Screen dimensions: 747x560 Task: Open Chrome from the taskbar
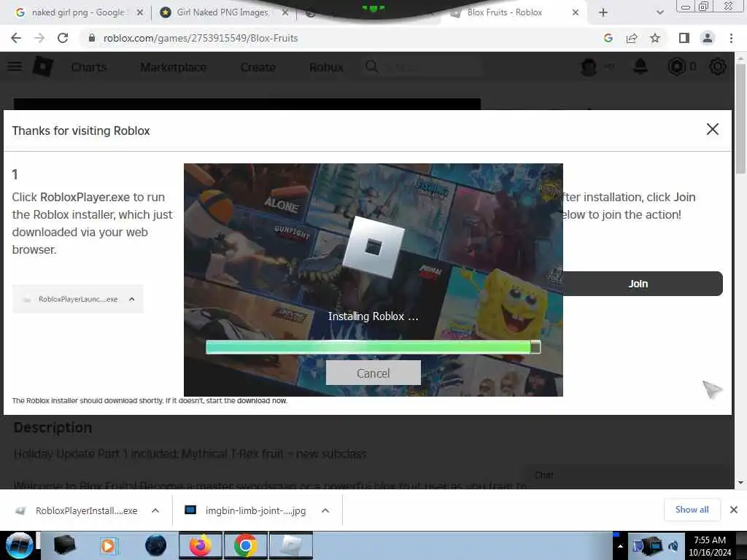(246, 545)
